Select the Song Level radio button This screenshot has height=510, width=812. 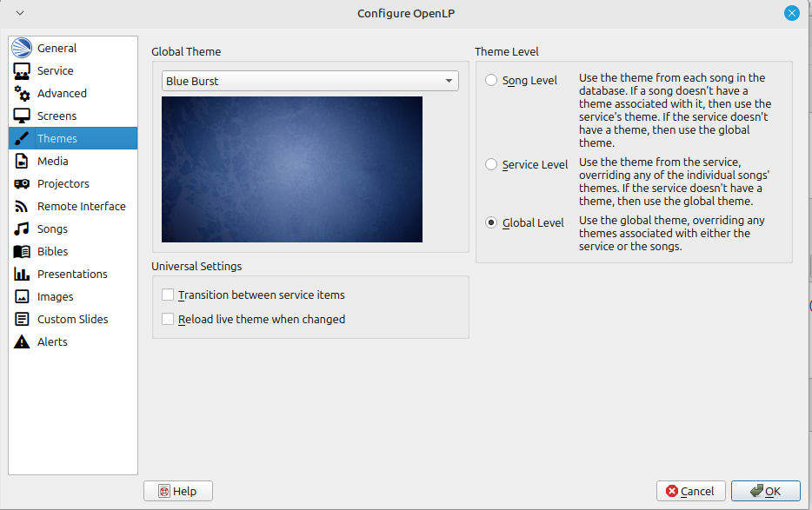click(491, 81)
